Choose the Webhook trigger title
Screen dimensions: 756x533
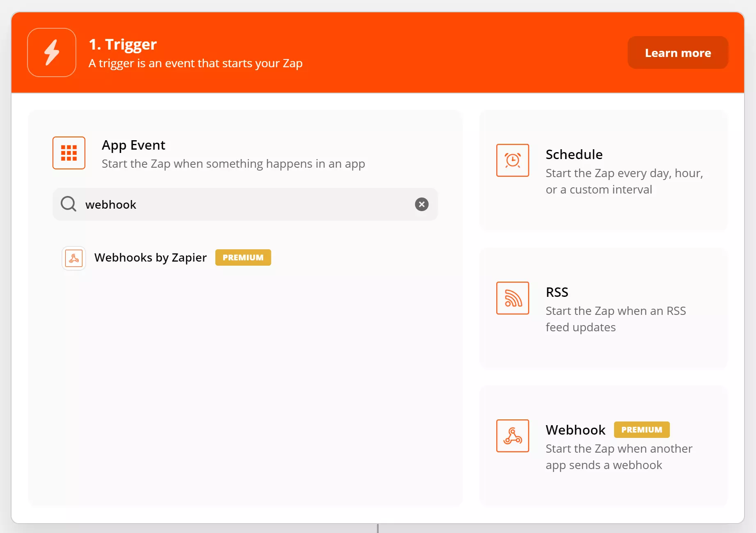tap(576, 430)
